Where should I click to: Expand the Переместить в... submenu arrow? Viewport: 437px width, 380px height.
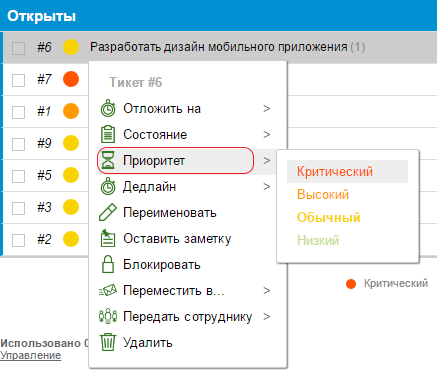click(266, 291)
